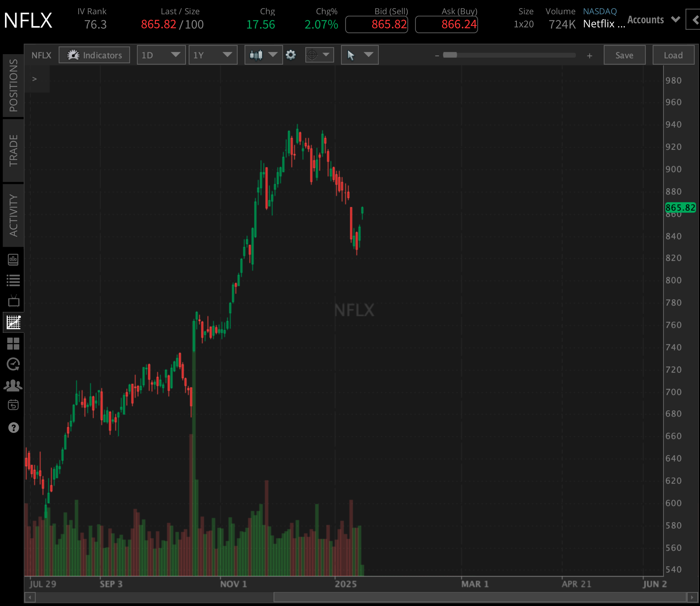This screenshot has height=606, width=700.
Task: Open the news/report book icon
Action: 13,260
